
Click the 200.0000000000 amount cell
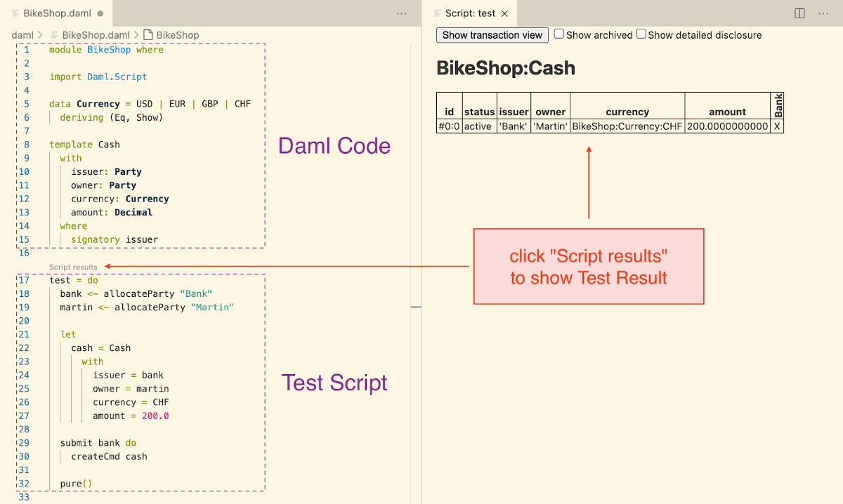[728, 126]
